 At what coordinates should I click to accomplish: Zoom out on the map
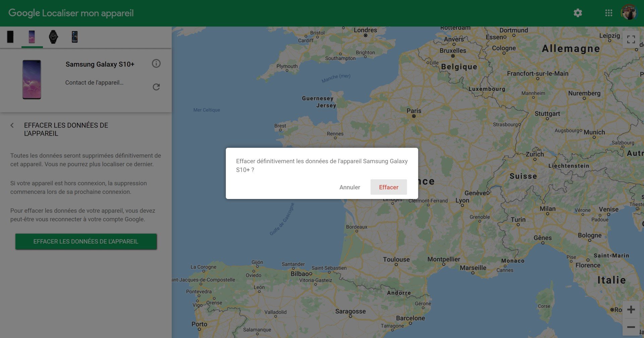pyautogui.click(x=631, y=327)
